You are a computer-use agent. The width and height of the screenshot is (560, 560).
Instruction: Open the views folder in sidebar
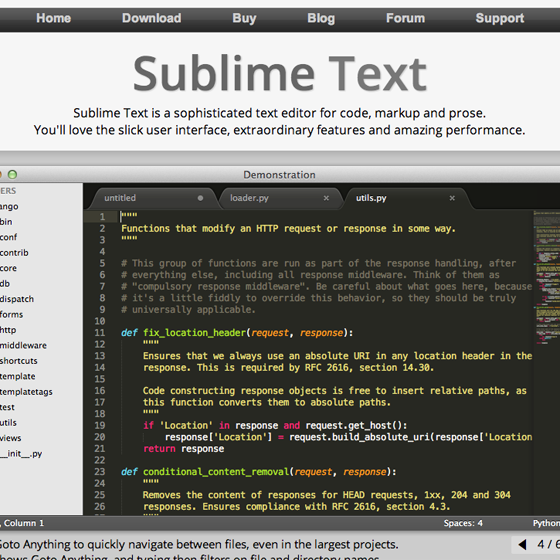point(11,438)
